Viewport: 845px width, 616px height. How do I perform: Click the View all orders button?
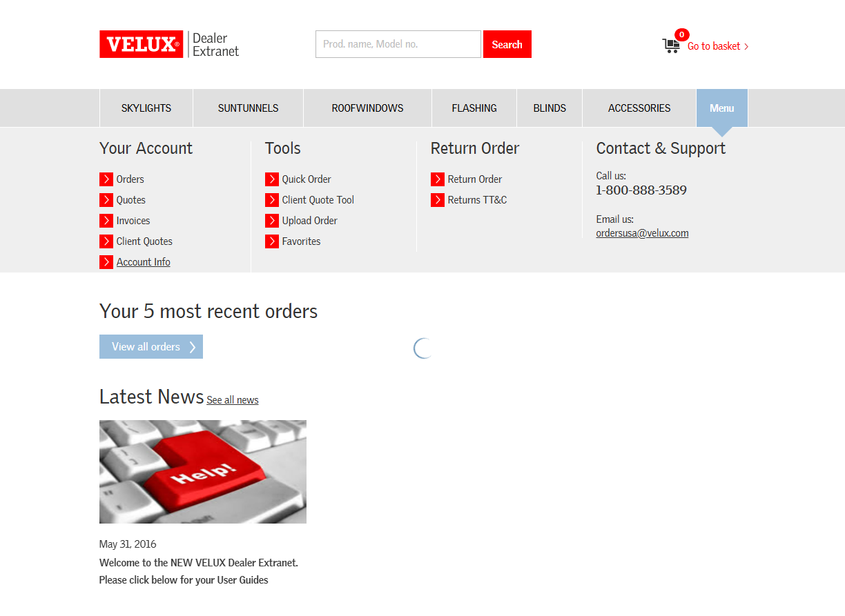(151, 347)
